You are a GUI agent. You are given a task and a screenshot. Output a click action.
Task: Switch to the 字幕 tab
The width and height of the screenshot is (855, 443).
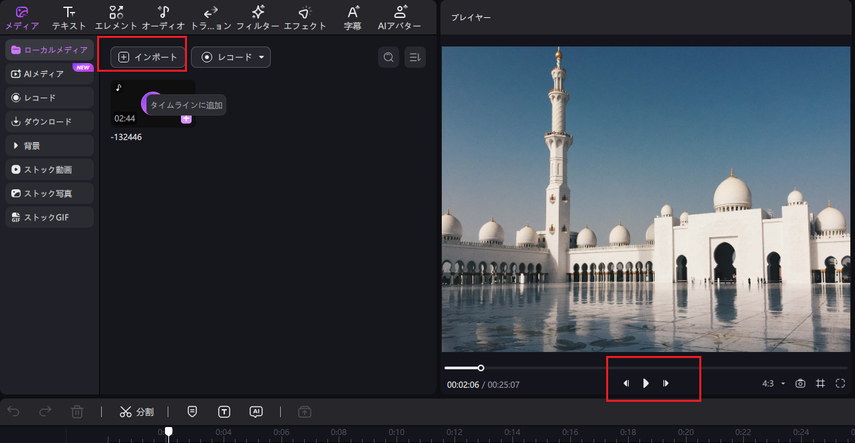tap(353, 17)
